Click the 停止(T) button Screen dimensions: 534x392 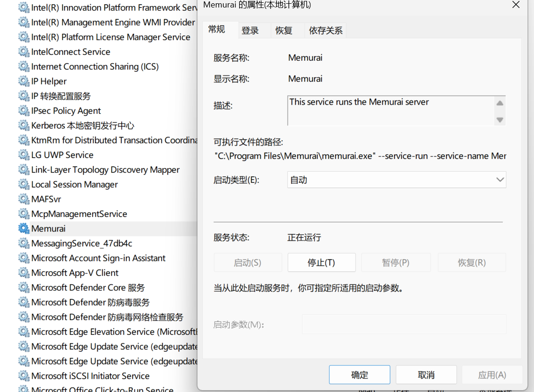pyautogui.click(x=322, y=262)
